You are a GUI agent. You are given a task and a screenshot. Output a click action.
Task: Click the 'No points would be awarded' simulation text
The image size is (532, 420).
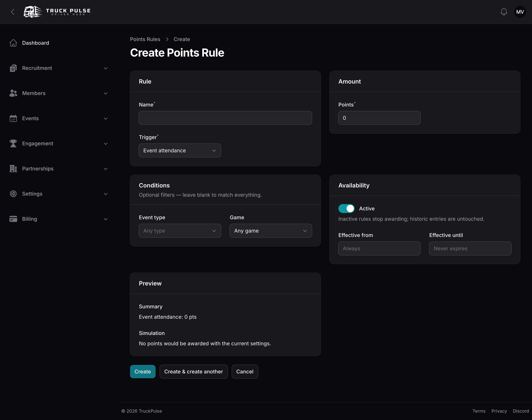click(205, 343)
